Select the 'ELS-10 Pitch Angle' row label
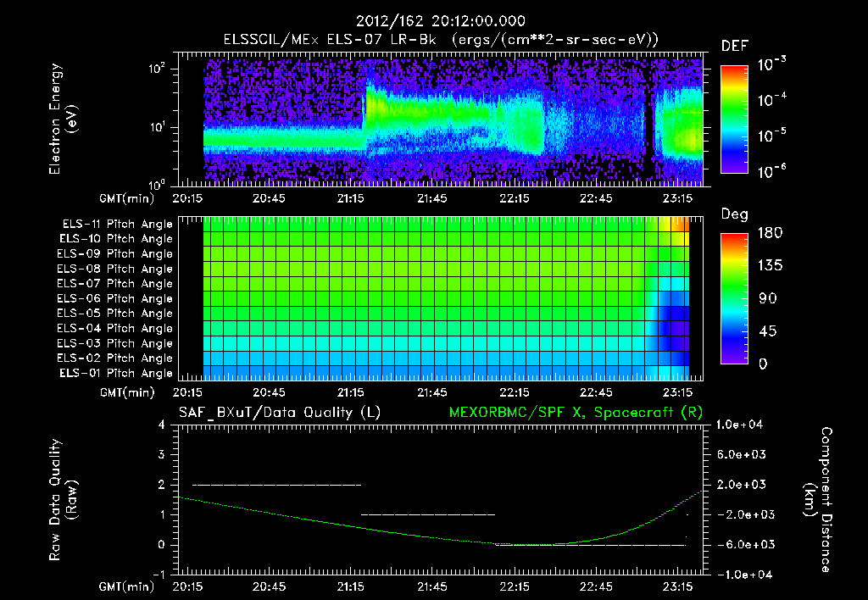Viewport: 868px width, 600px height. click(x=116, y=239)
